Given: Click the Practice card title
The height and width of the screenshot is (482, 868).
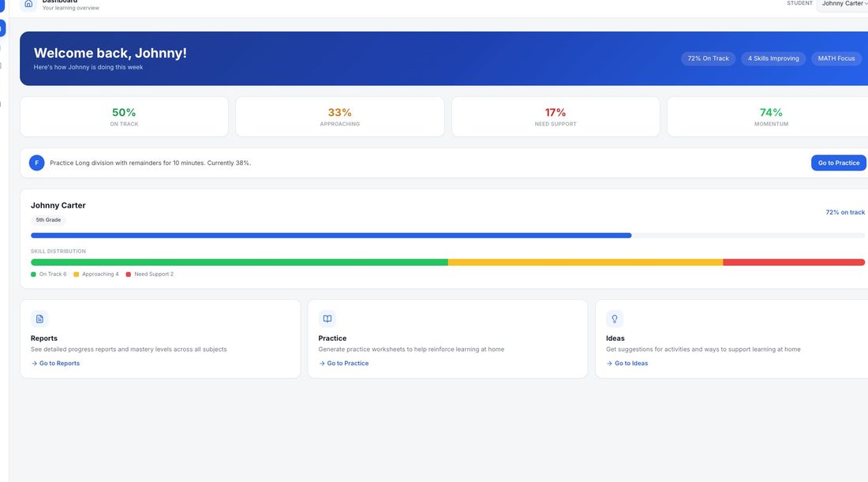Looking at the screenshot, I should 332,338.
